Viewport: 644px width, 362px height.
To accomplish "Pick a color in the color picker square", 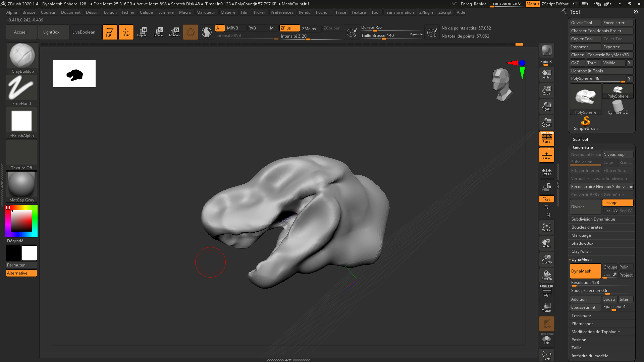I will point(21,221).
